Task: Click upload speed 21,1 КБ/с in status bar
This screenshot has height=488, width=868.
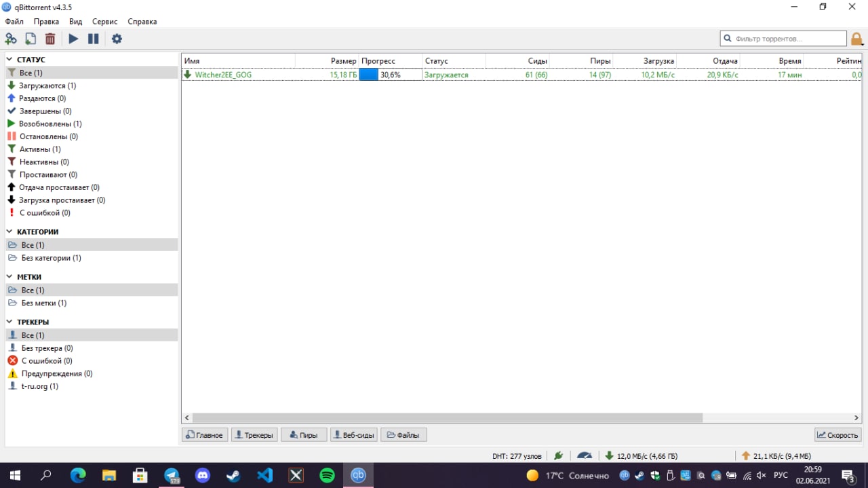Action: click(x=776, y=456)
